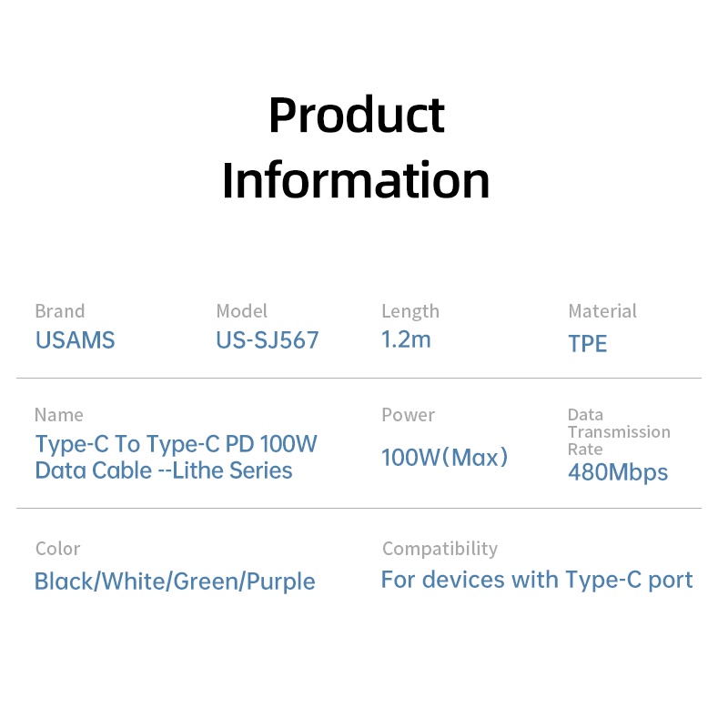Select the 1.2m length value
The image size is (728, 728).
(x=406, y=340)
